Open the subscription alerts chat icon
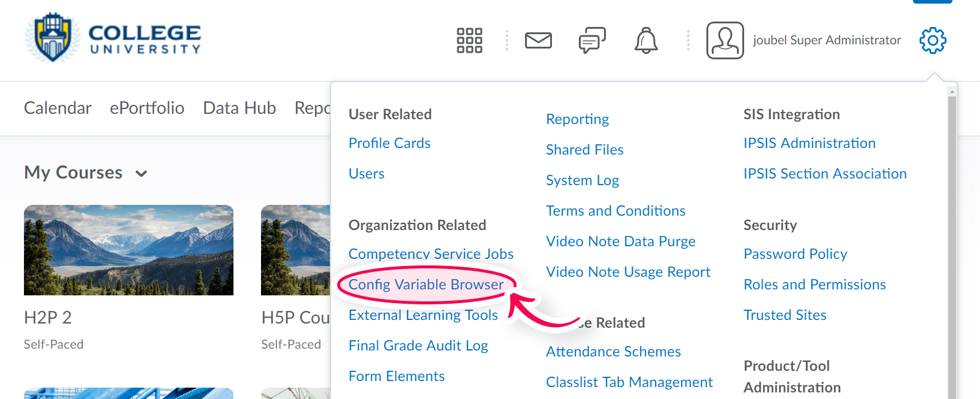 pos(592,41)
